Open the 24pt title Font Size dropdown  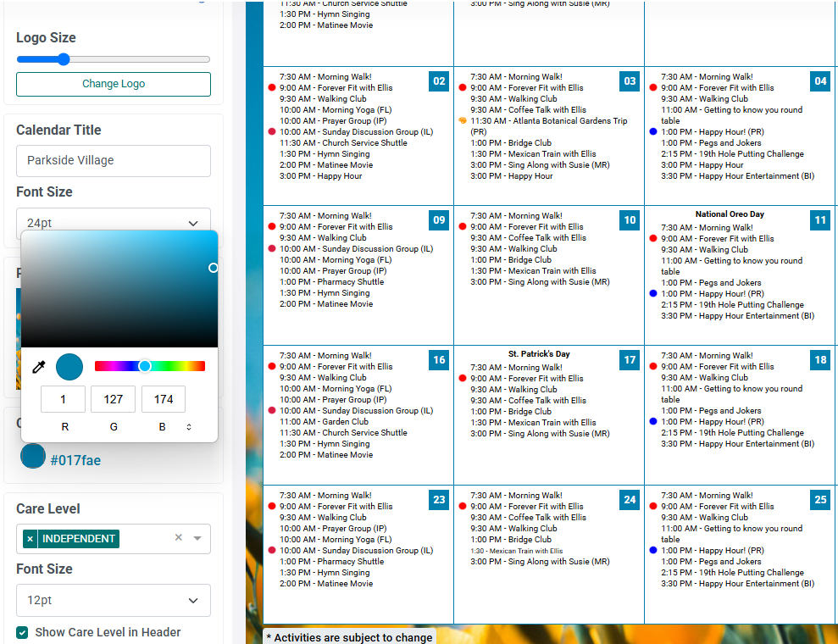pos(114,223)
